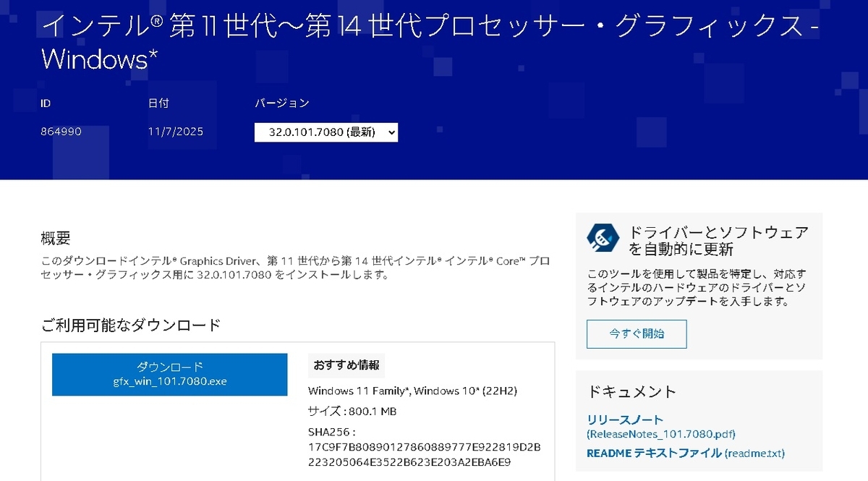Click the ダウンロード gfx_win_101.7080.exe button
868x481 pixels.
pyautogui.click(x=170, y=374)
